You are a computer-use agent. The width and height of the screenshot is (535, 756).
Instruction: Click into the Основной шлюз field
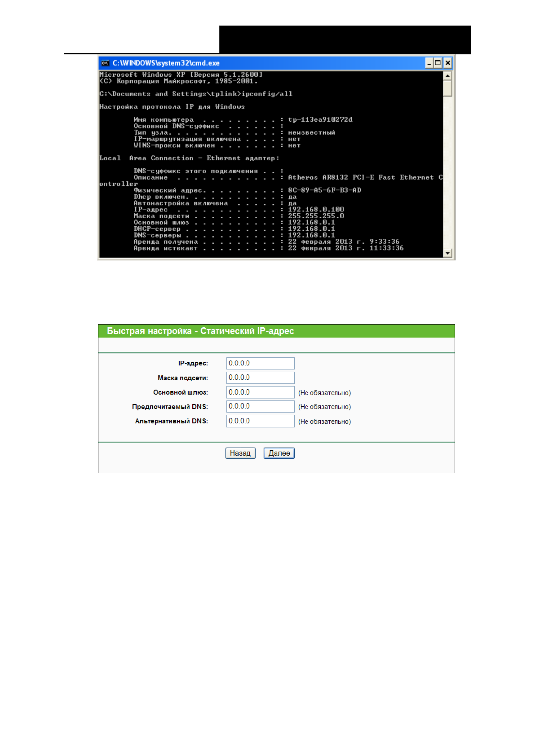click(x=260, y=392)
